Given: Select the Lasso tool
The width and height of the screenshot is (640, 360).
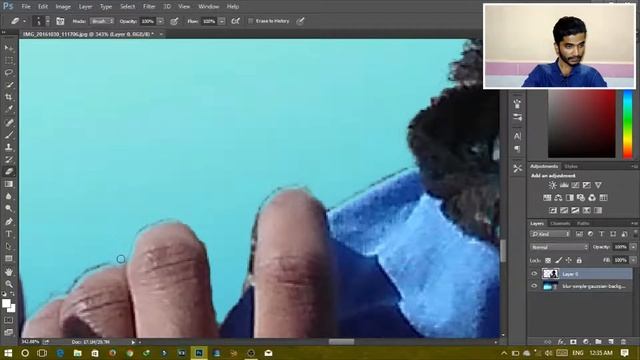Looking at the screenshot, I should (x=9, y=73).
